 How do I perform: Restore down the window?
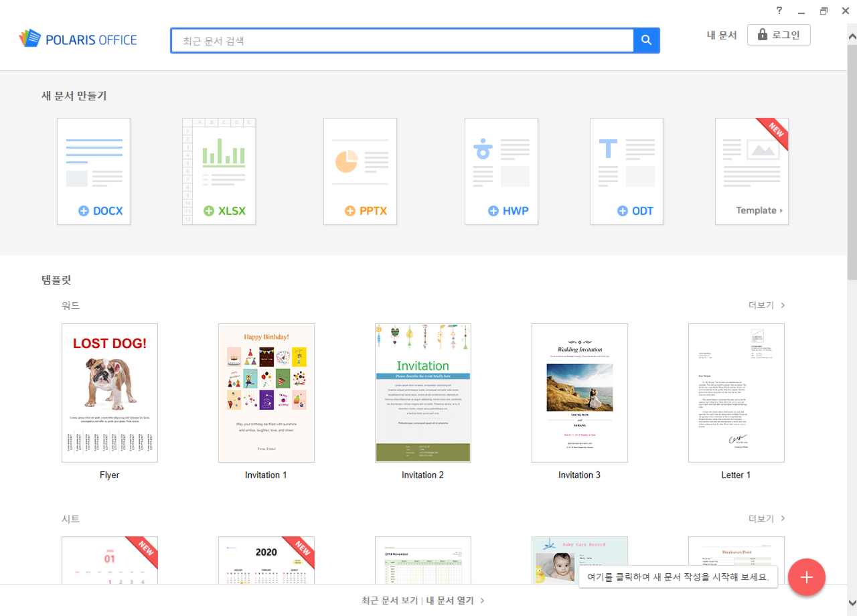pos(823,11)
